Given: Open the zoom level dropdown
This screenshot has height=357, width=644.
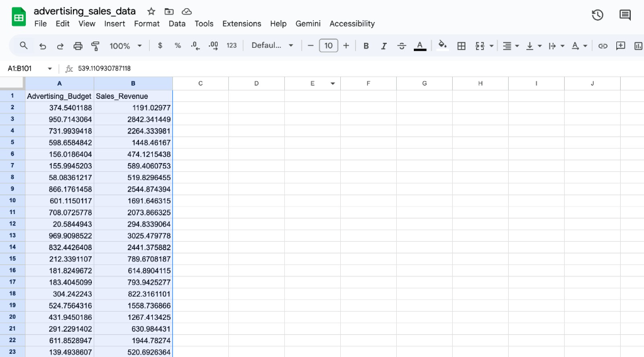Looking at the screenshot, I should pyautogui.click(x=126, y=46).
